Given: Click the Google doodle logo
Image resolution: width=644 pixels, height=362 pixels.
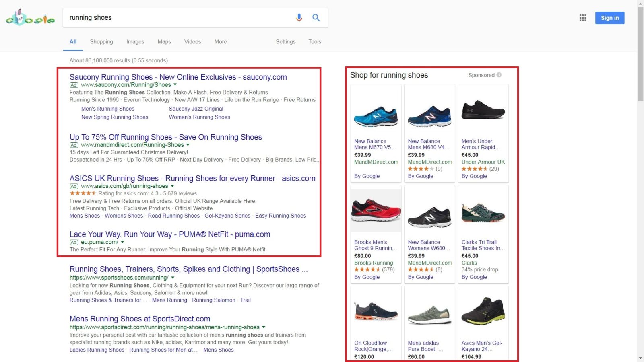Looking at the screenshot, I should pos(30,18).
